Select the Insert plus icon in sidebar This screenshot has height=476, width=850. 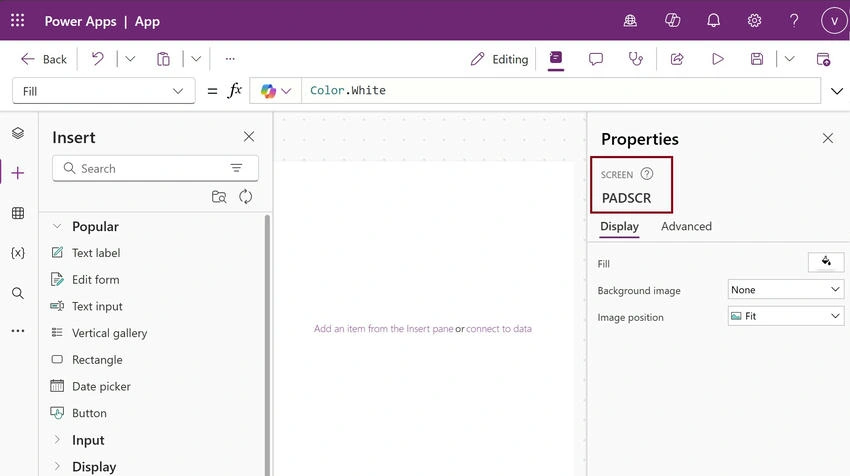pos(18,173)
